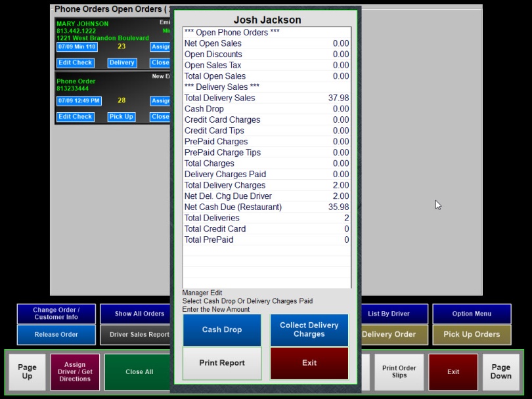Show All Orders
The width and height of the screenshot is (532, 399).
click(139, 314)
